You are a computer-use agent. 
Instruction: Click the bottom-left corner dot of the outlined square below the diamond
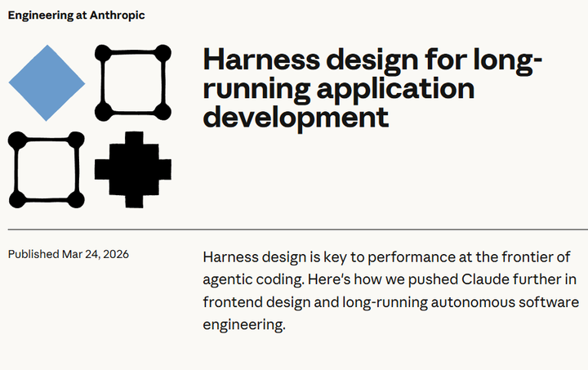[x=17, y=199]
